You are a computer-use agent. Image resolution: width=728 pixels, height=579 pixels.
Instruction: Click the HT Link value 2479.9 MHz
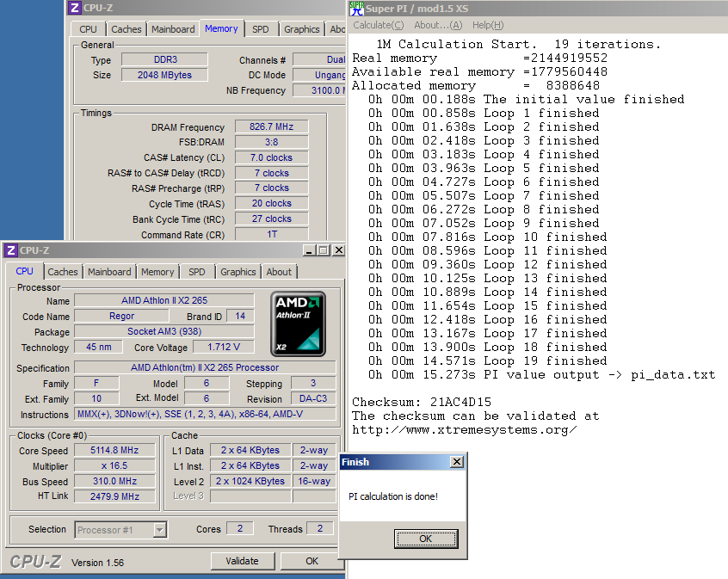point(114,496)
